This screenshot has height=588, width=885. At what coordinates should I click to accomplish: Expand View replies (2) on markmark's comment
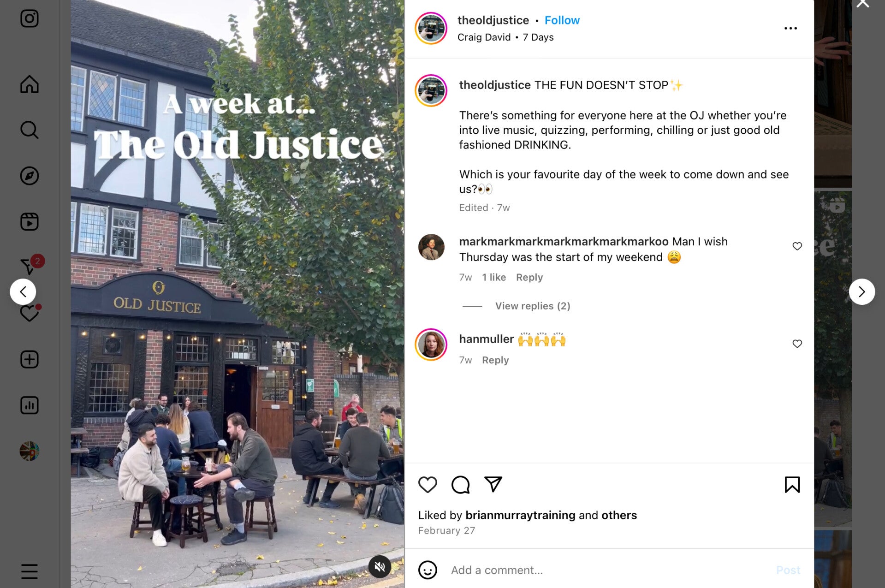pos(533,306)
